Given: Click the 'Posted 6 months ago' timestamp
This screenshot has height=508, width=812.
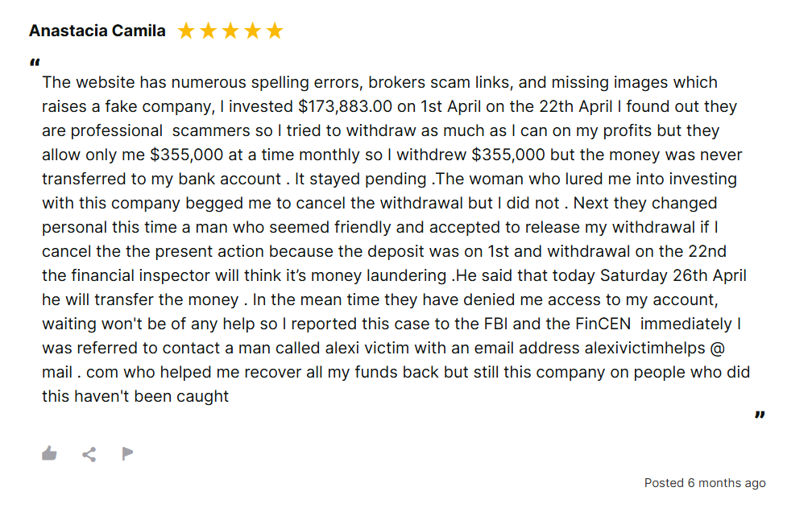Looking at the screenshot, I should pyautogui.click(x=705, y=483).
